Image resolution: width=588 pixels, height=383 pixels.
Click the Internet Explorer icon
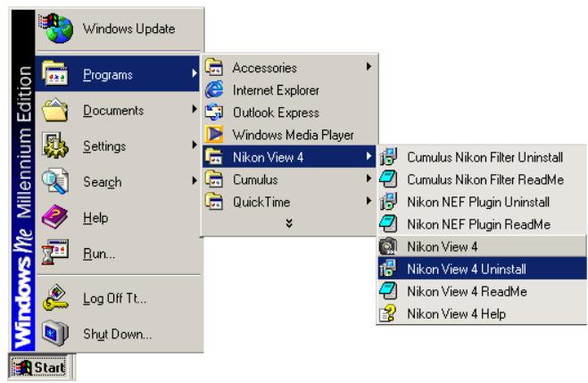point(214,89)
